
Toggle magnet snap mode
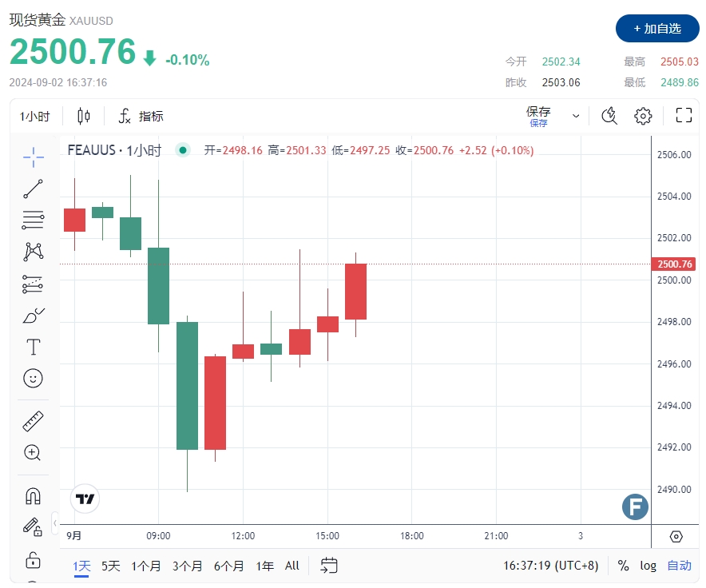[x=33, y=496]
